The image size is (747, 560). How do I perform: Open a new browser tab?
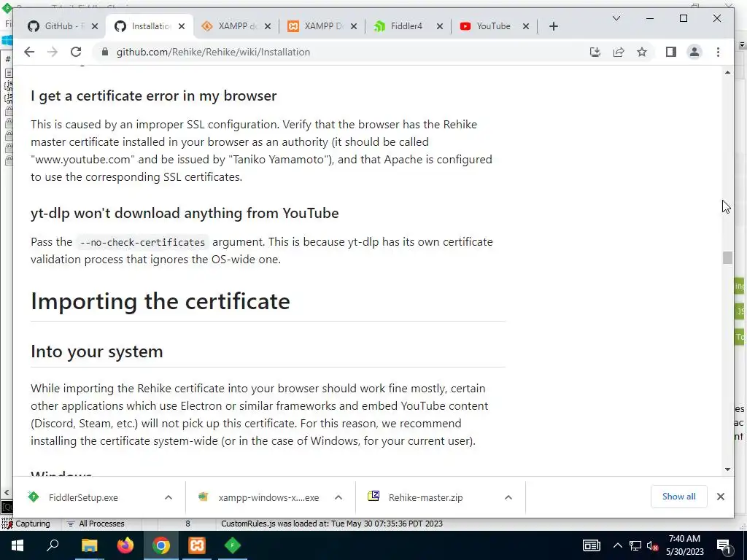pos(553,27)
